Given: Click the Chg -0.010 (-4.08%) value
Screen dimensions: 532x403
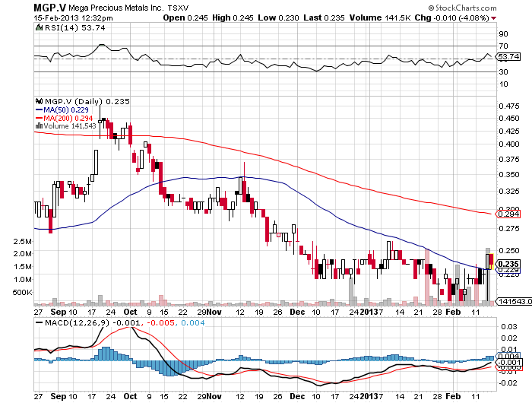Looking at the screenshot, I should [x=452, y=17].
